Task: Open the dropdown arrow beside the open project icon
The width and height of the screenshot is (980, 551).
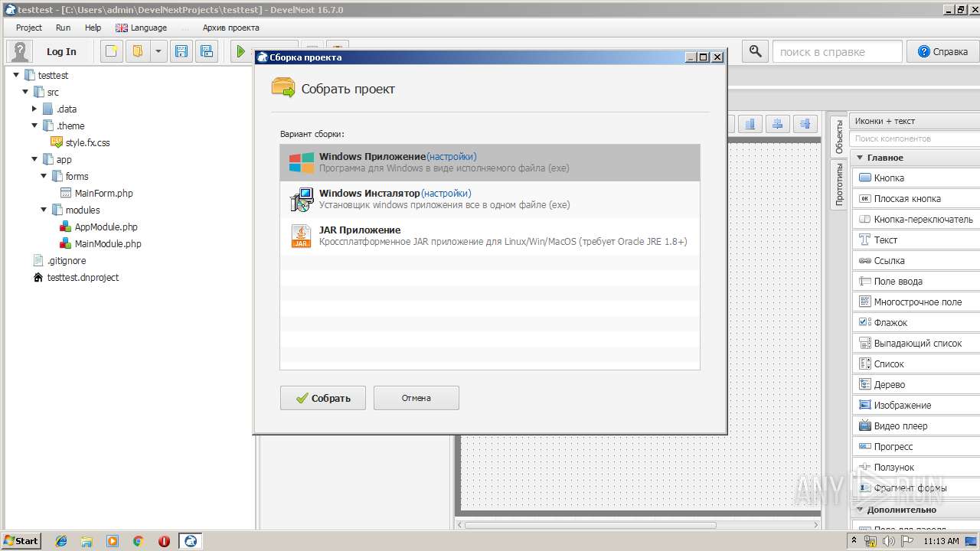Action: pyautogui.click(x=158, y=51)
